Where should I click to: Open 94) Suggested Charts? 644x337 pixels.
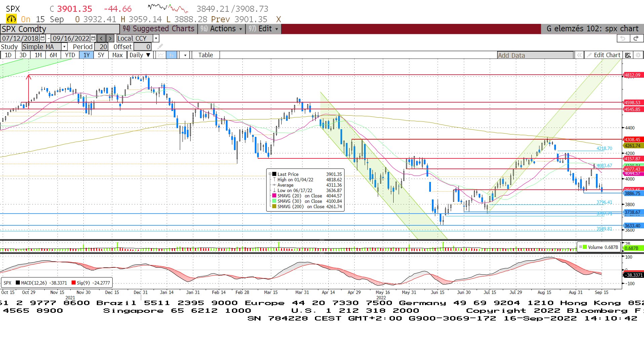click(159, 29)
